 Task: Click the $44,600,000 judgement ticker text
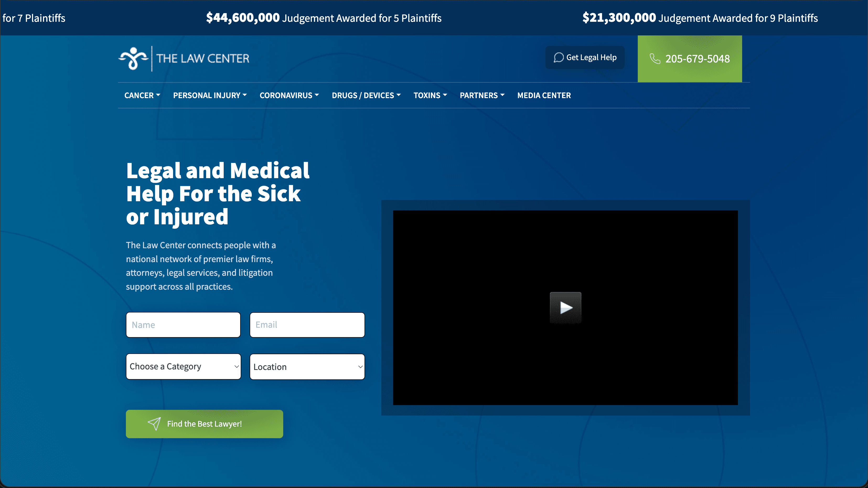tap(324, 18)
